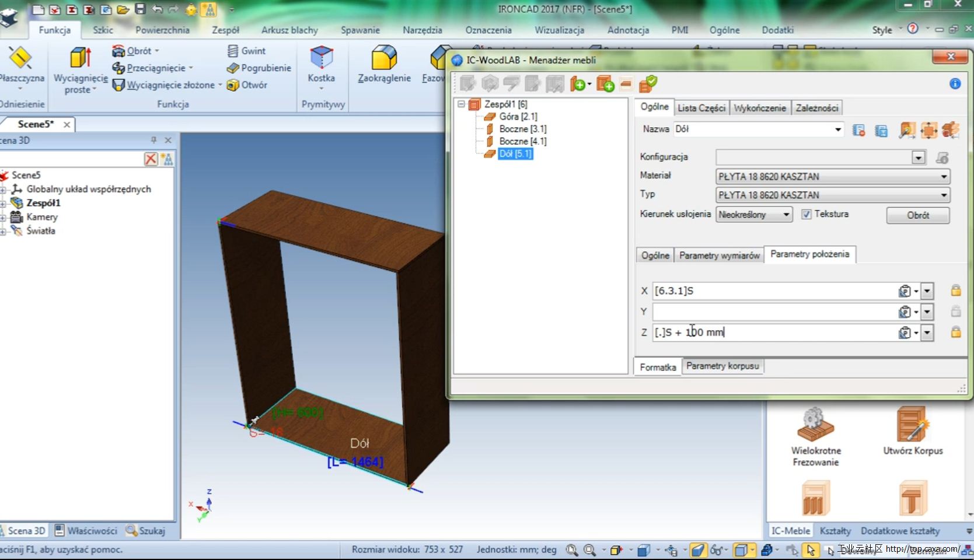Screen dimensions: 974x560
Task: Select Kamery in the scene tree
Action: [x=42, y=217]
